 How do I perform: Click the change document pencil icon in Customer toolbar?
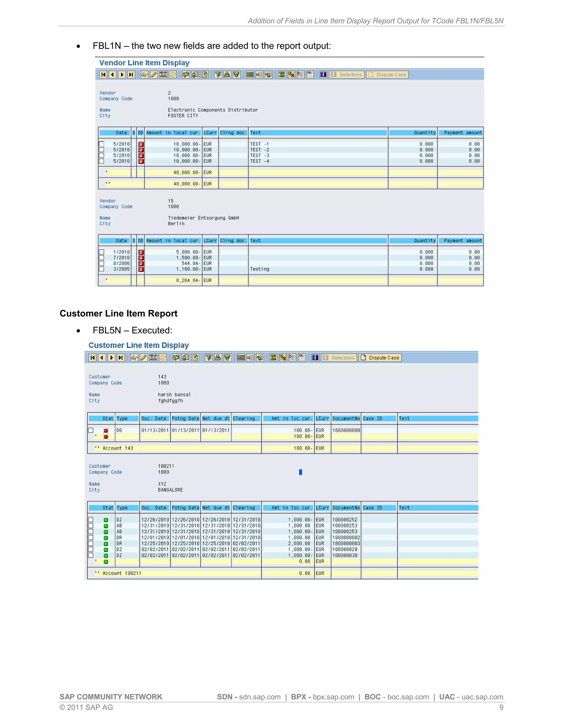tap(143, 358)
